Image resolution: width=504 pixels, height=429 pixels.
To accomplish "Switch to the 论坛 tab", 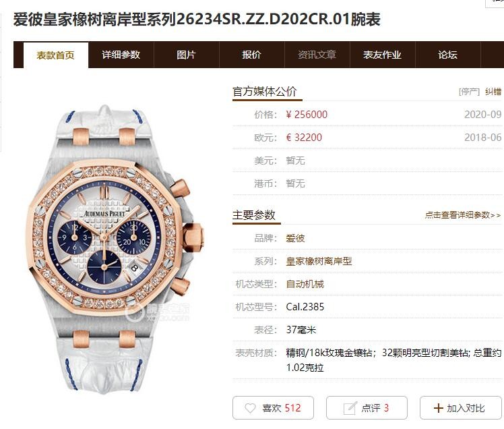I will pyautogui.click(x=448, y=55).
